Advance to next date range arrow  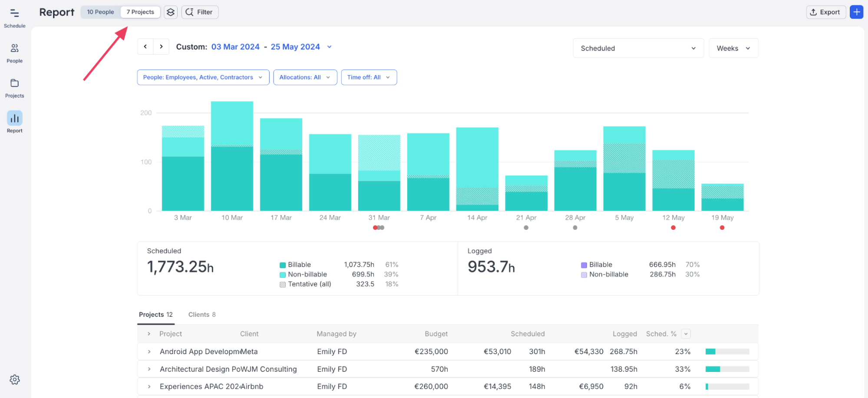(161, 46)
